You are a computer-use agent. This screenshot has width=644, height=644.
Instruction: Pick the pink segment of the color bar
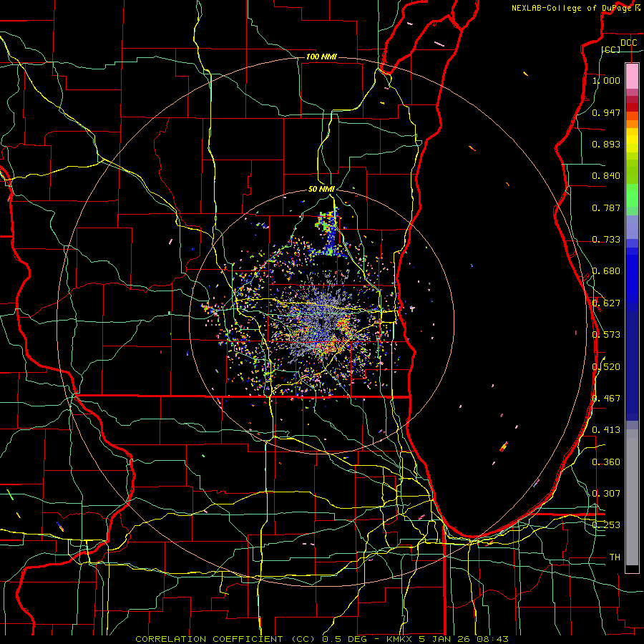pos(632,76)
